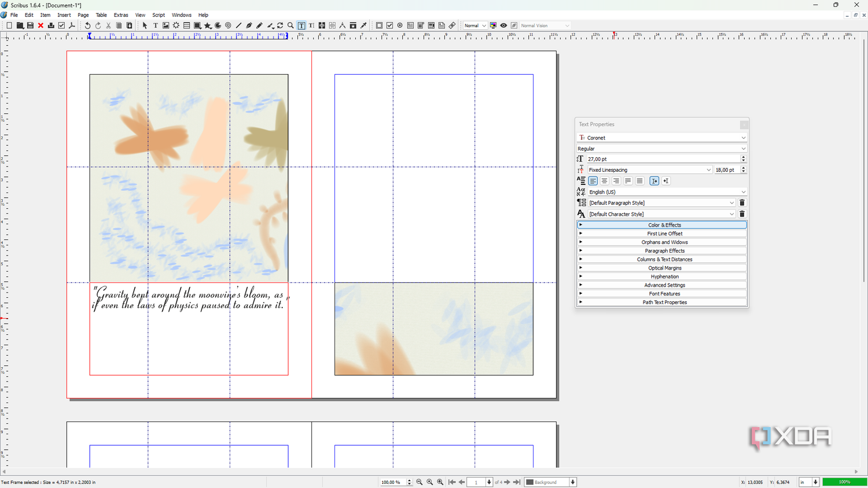This screenshot has height=488, width=868.
Task: Open the English (US) language dropdown
Action: coord(667,192)
